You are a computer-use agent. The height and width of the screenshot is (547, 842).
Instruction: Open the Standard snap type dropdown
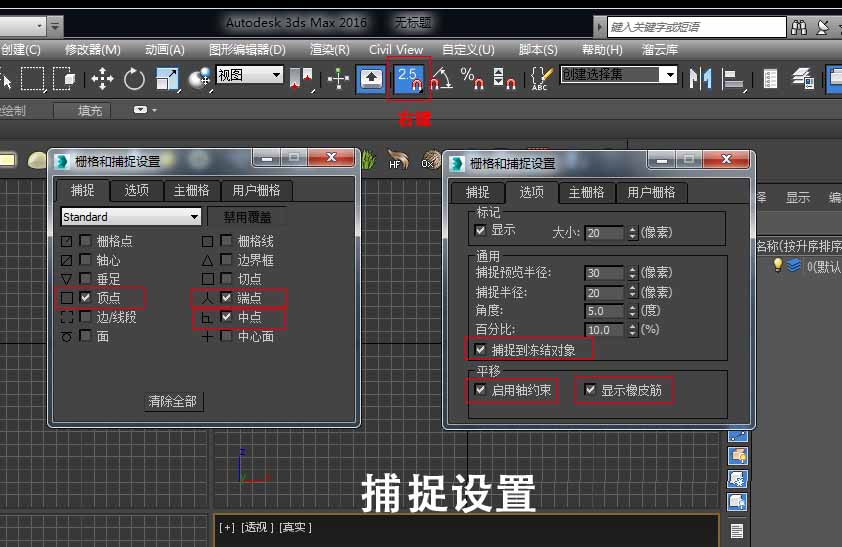tap(131, 216)
